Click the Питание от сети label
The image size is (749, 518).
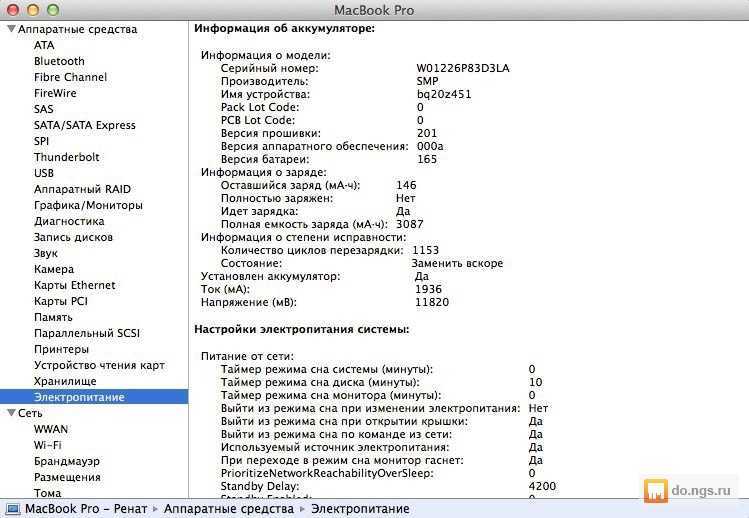247,356
